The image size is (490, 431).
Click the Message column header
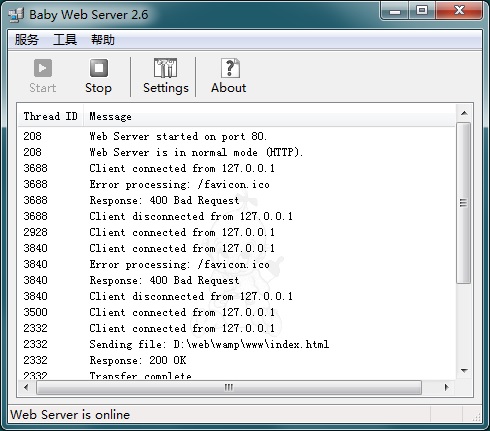click(269, 116)
